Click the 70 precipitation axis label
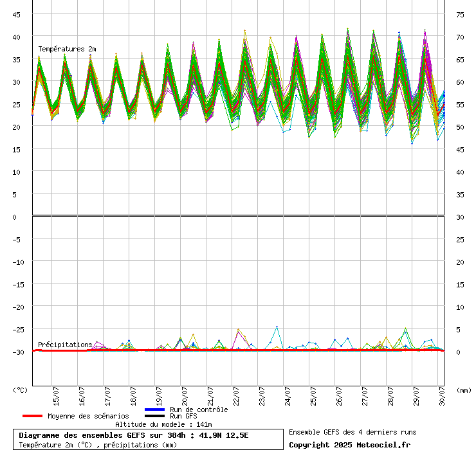 pyautogui.click(x=460, y=37)
